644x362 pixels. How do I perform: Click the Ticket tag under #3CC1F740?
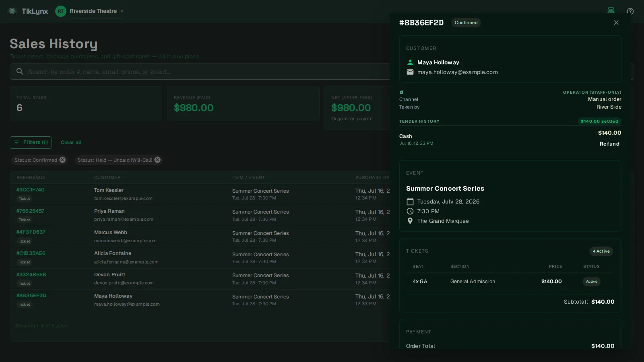[x=24, y=199]
